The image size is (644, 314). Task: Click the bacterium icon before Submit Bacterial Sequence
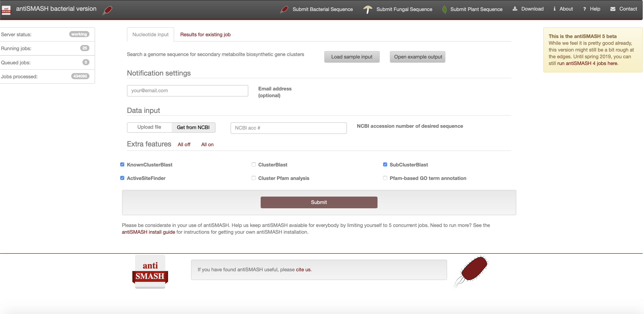coord(284,9)
